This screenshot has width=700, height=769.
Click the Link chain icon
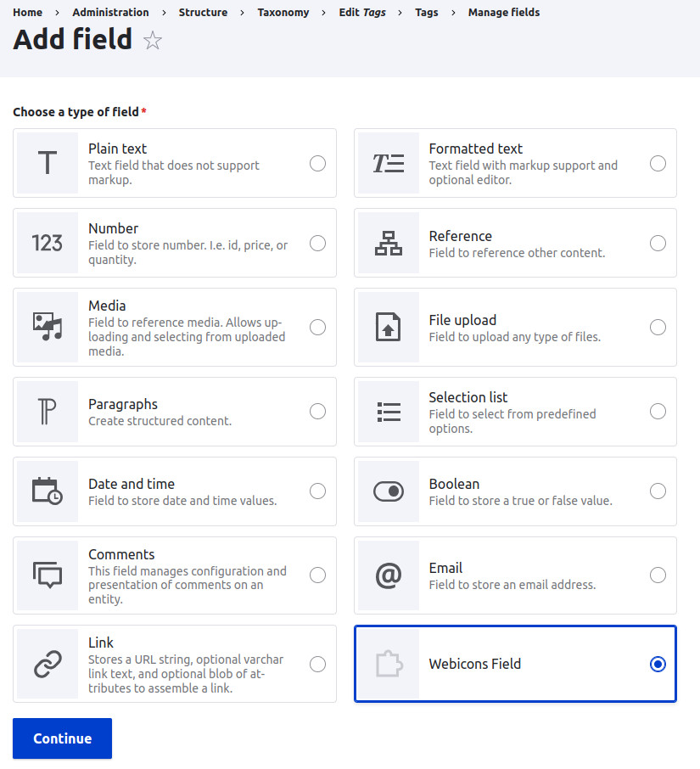coord(48,665)
